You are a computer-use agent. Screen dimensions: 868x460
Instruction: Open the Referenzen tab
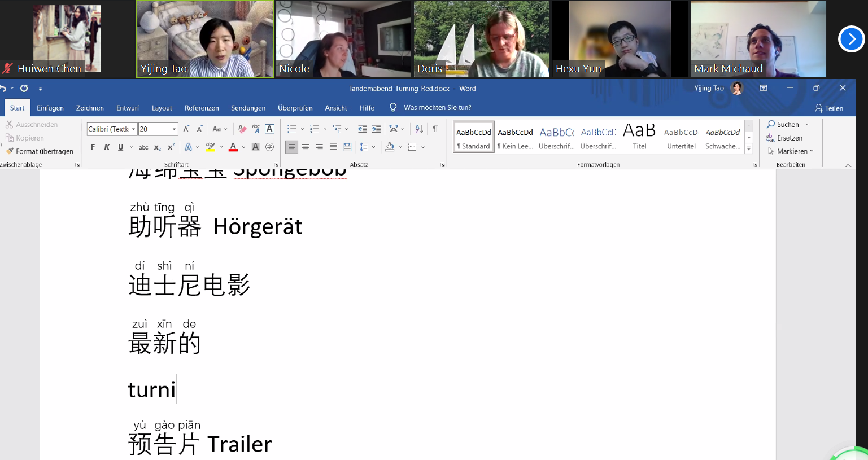click(202, 108)
